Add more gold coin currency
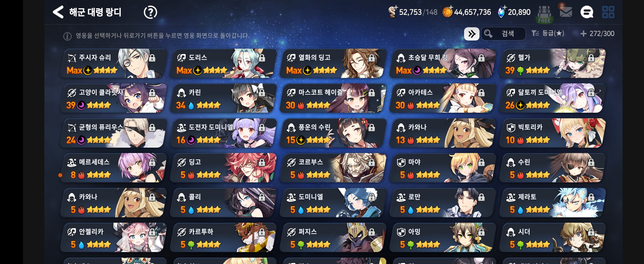The image size is (644, 264). [x=447, y=11]
